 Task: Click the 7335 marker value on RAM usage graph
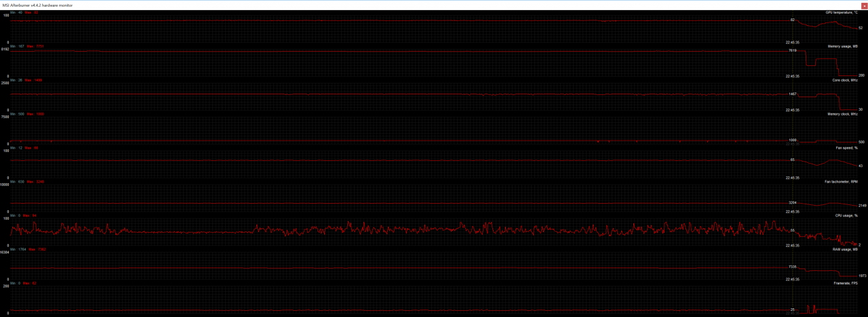(792, 267)
